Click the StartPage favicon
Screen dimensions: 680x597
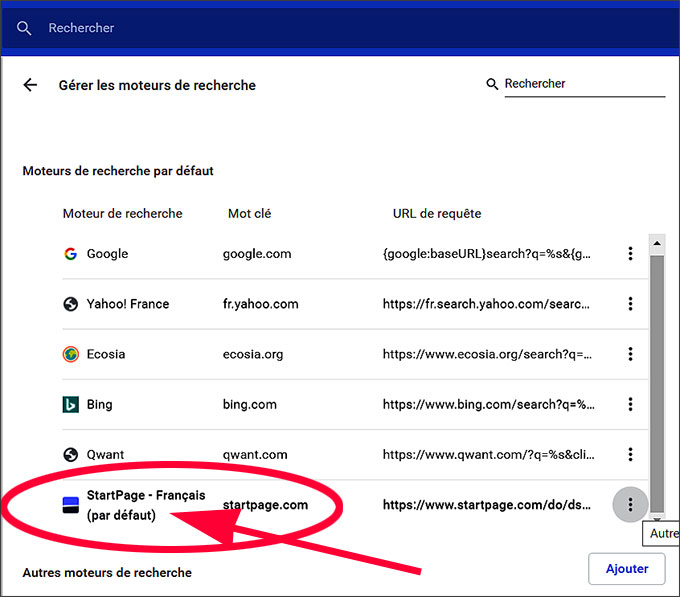71,505
